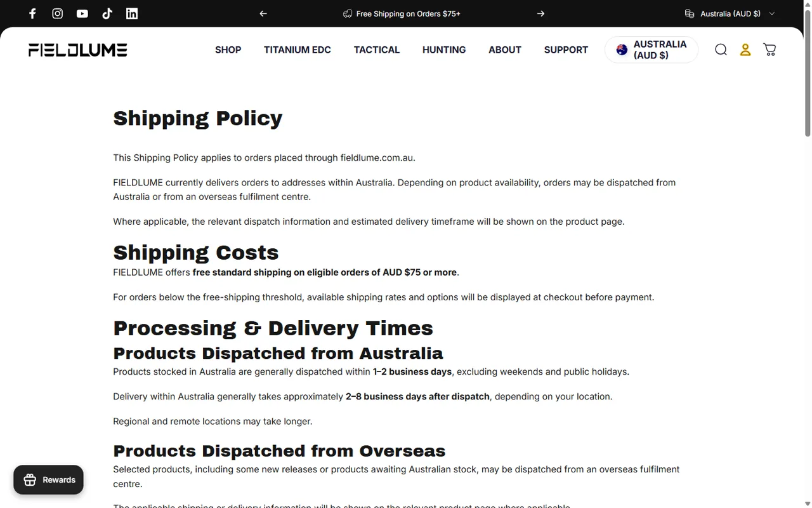Image resolution: width=812 pixels, height=508 pixels.
Task: Open the account profile icon
Action: point(745,50)
